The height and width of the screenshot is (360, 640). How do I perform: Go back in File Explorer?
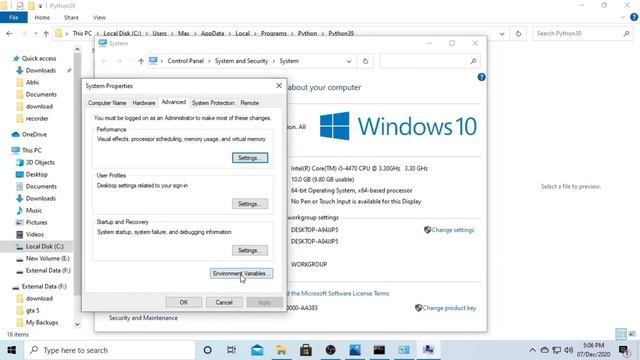[x=9, y=33]
